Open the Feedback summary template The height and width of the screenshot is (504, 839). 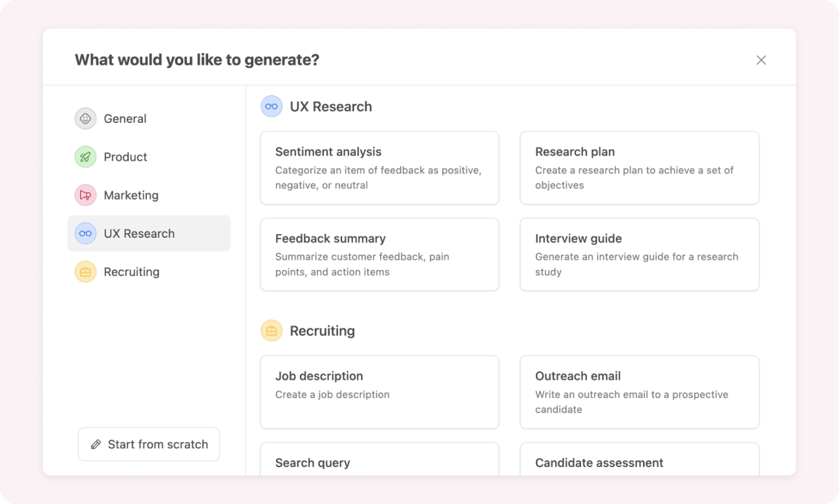[x=379, y=255]
